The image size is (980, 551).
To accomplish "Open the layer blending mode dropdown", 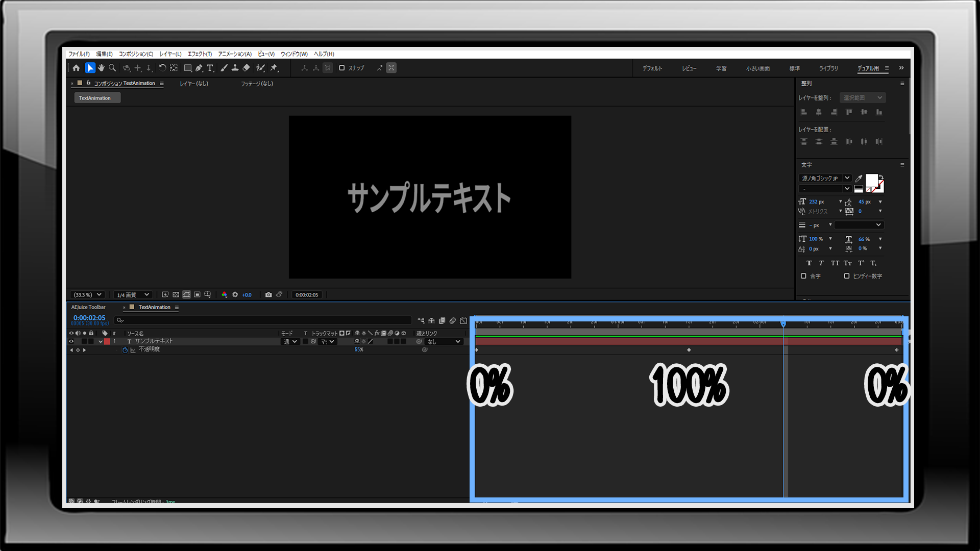I will pos(291,341).
